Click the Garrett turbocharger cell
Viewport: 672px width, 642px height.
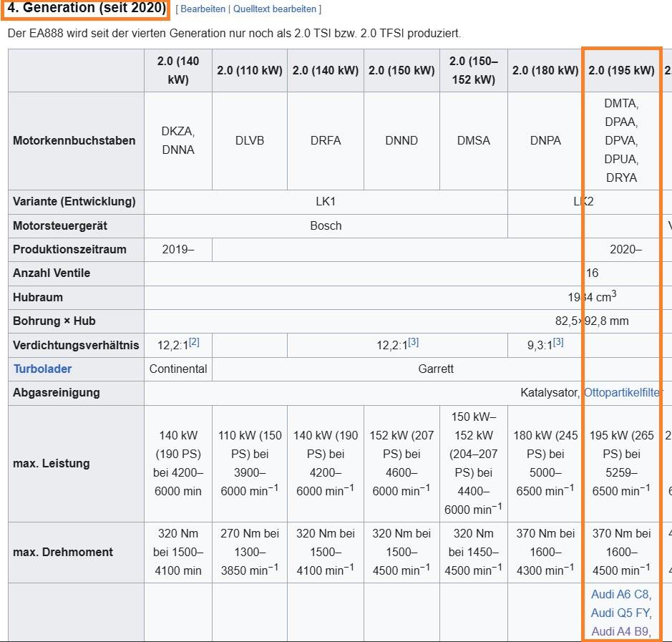tap(435, 369)
